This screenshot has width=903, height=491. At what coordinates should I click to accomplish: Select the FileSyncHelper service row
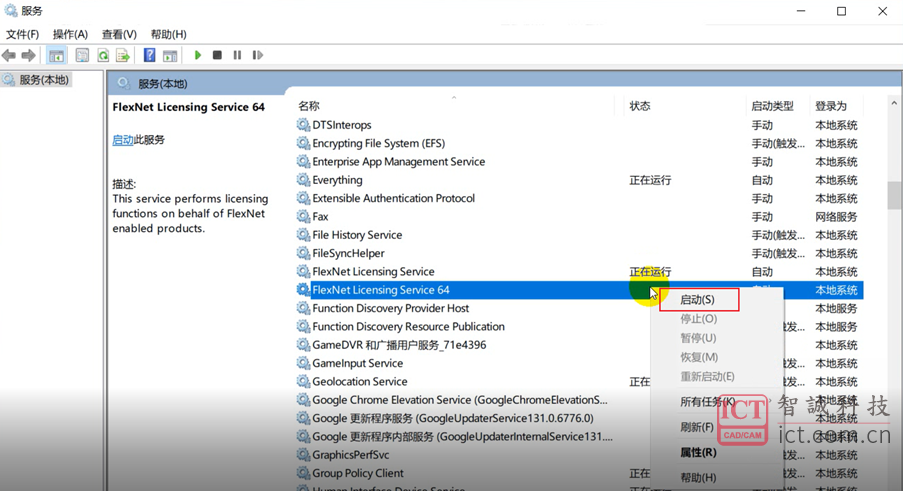point(579,253)
